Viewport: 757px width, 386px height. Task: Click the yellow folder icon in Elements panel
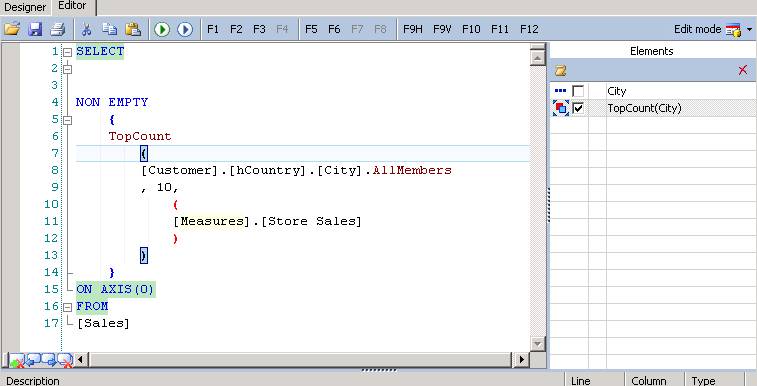(561, 70)
